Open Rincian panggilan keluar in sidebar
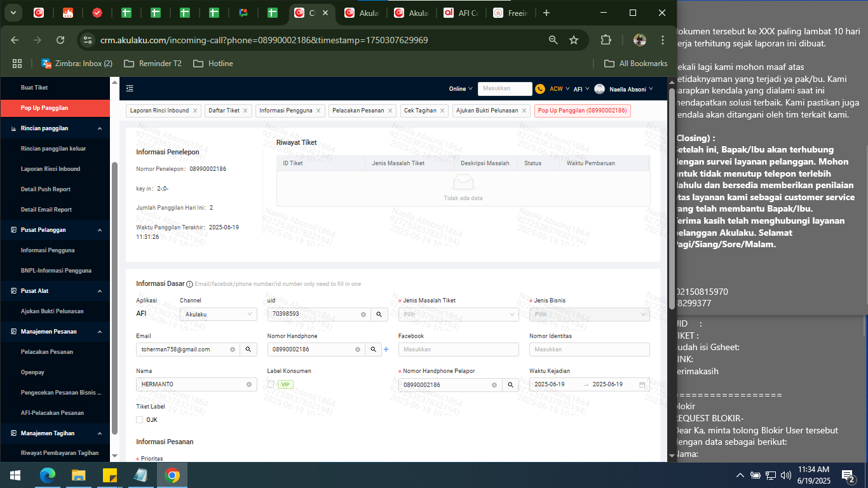 point(53,149)
